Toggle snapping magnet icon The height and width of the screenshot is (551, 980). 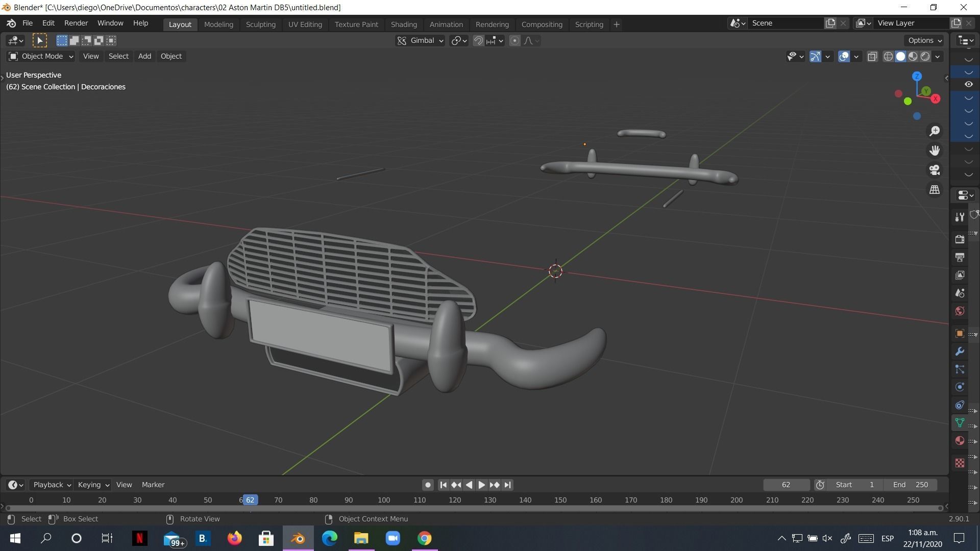click(478, 41)
